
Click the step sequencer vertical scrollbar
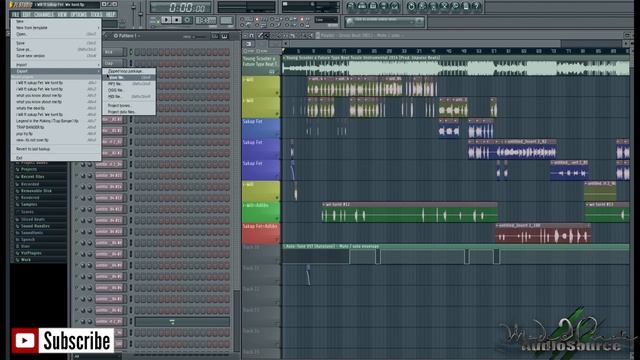coord(236,320)
